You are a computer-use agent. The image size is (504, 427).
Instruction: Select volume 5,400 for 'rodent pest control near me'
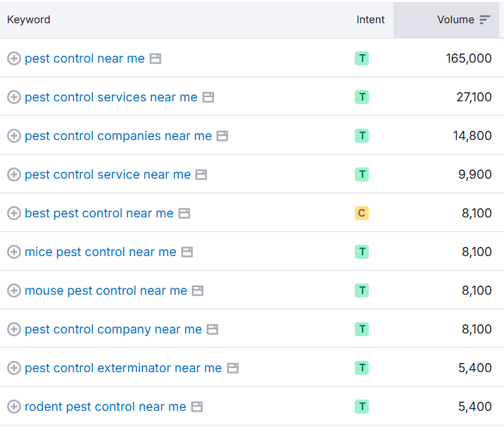pyautogui.click(x=474, y=407)
